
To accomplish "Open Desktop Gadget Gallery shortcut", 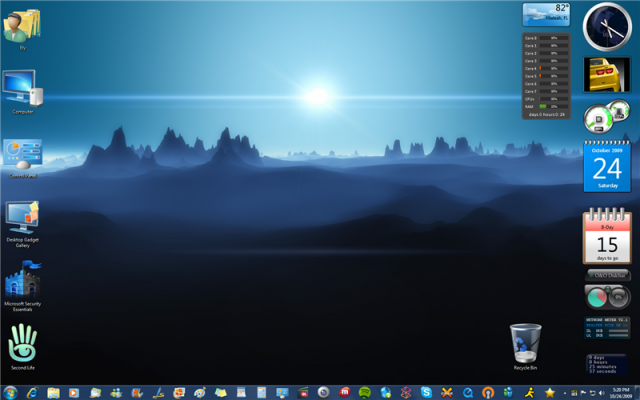I will [22, 224].
